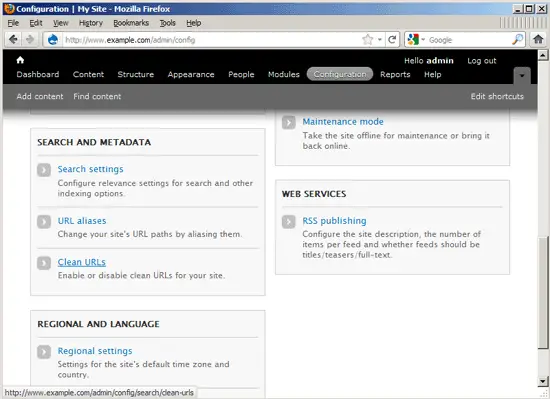This screenshot has width=550, height=399.
Task: Go to Dashboard in admin toolbar
Action: coord(38,74)
